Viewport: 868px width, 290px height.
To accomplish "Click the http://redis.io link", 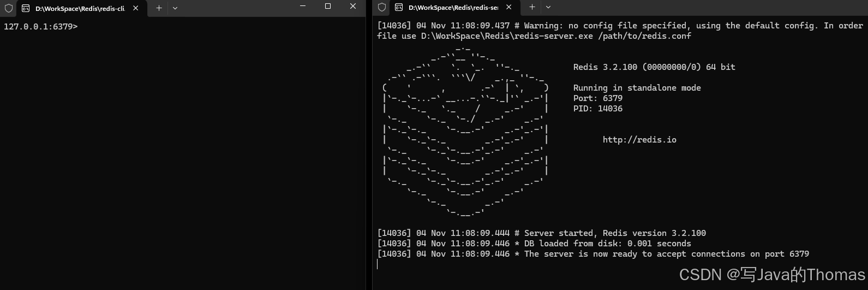I will pos(639,140).
